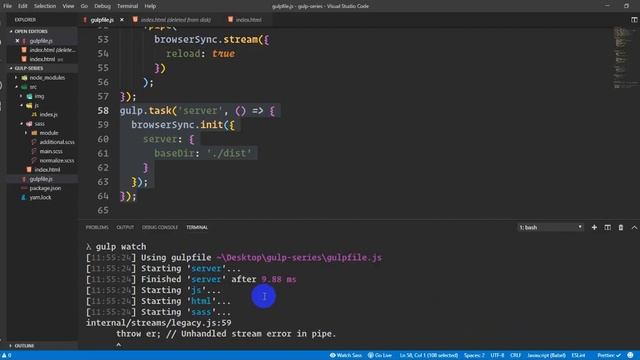
Task: Expand the Outline section
Action: (24, 346)
